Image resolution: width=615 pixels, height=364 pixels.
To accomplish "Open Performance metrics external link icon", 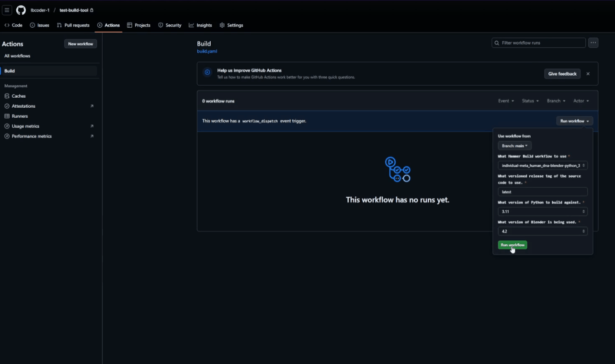I will (x=91, y=136).
